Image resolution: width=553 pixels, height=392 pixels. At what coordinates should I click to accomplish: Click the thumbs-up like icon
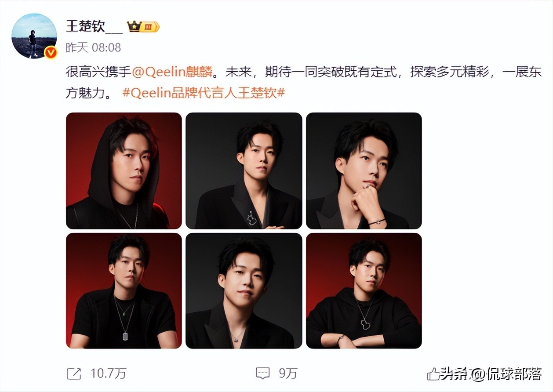pos(433,374)
